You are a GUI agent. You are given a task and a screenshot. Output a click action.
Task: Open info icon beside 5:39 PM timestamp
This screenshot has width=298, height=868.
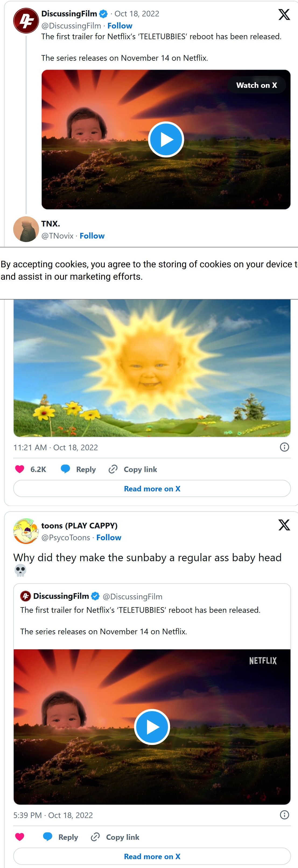[x=284, y=815]
